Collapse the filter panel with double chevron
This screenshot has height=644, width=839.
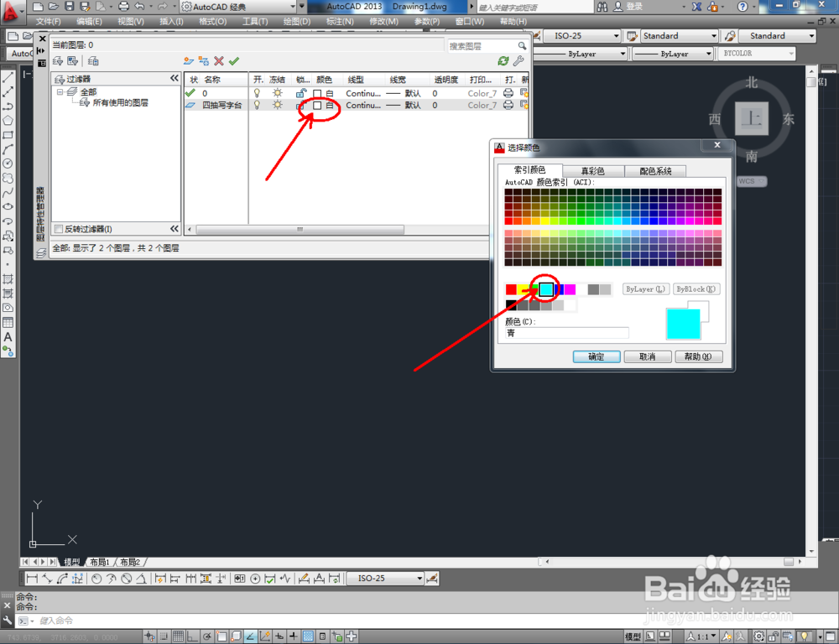point(175,79)
